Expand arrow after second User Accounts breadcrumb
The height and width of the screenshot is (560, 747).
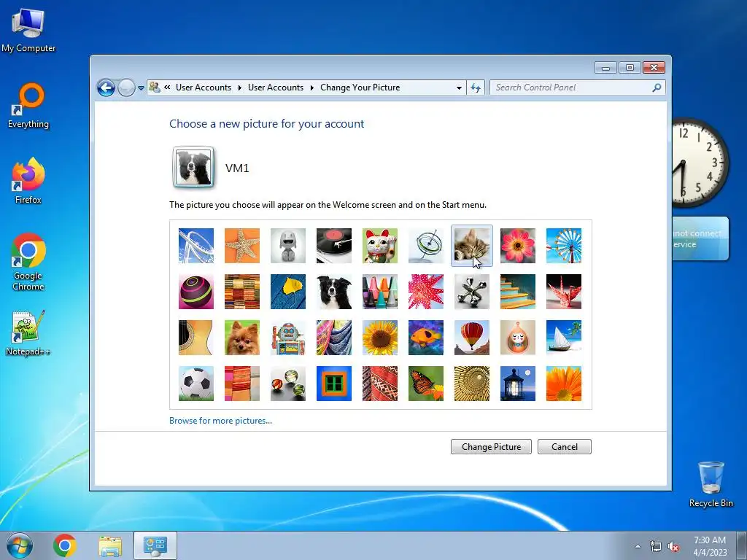click(312, 87)
